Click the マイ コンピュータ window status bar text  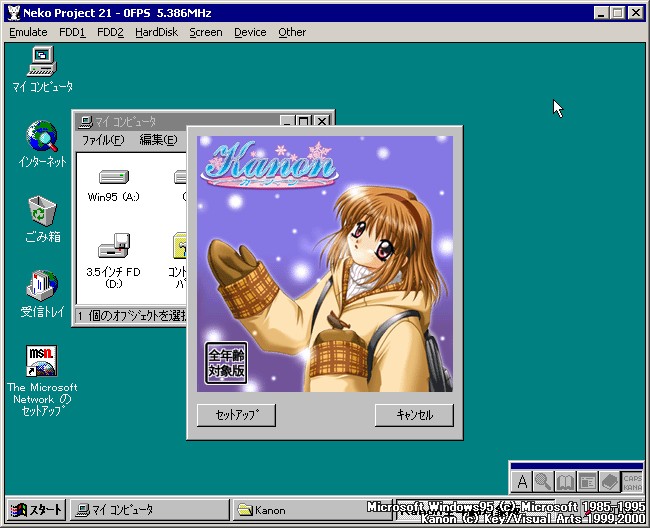[x=132, y=316]
